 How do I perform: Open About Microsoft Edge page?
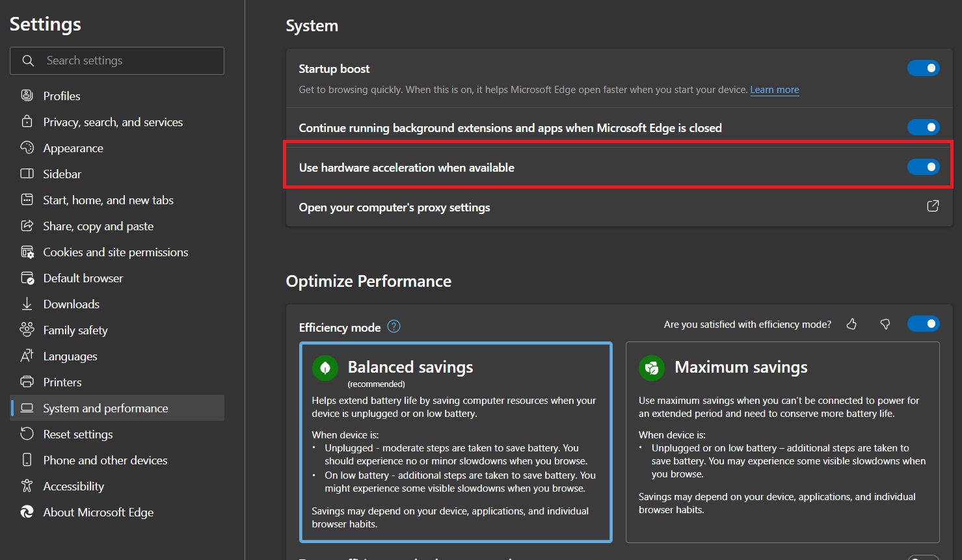[117, 512]
